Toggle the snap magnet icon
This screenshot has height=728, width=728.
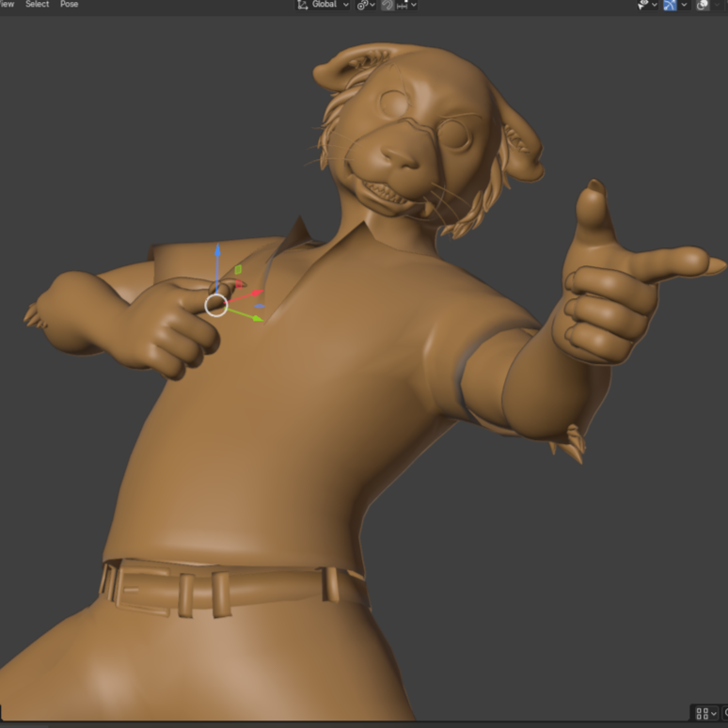pyautogui.click(x=388, y=5)
